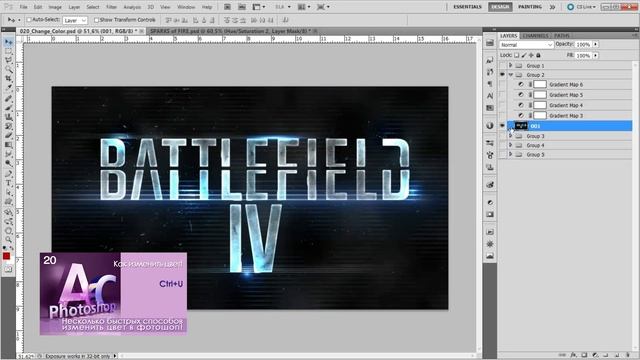Viewport: 640px width, 360px height.
Task: Click Lock position icon in Layers
Action: pyautogui.click(x=531, y=55)
